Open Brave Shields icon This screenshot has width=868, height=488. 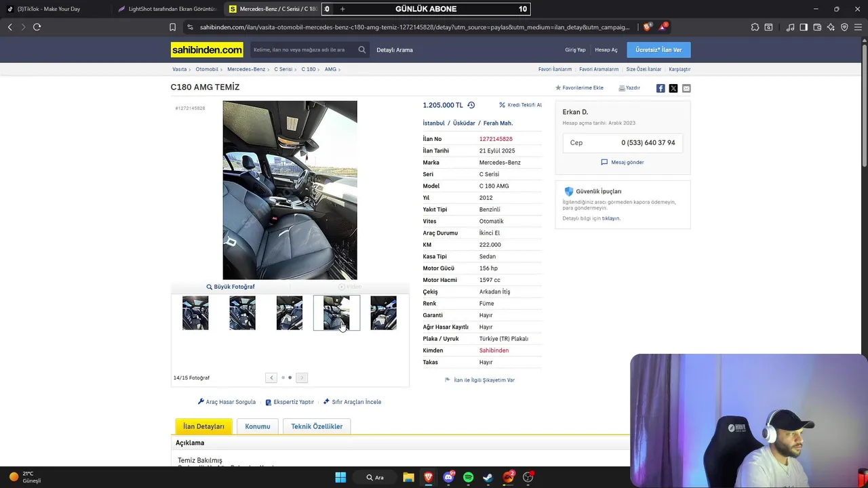[x=647, y=27]
